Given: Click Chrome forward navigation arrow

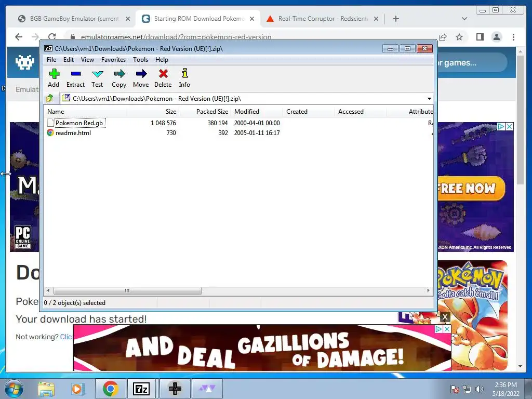Looking at the screenshot, I should pos(35,37).
